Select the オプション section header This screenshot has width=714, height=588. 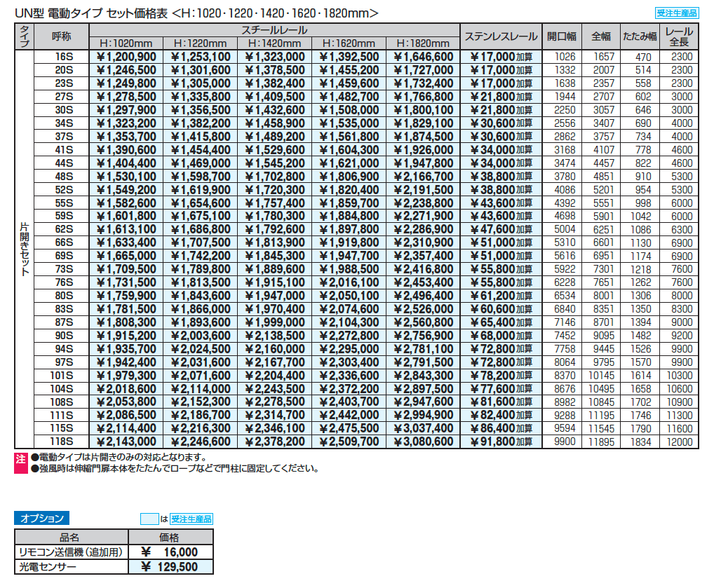coord(41,519)
